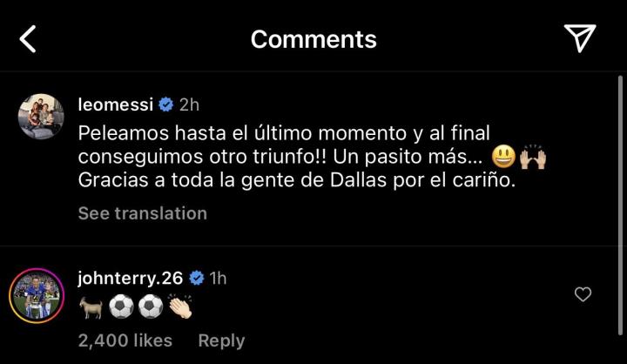Viewport: 627px width, 364px height.
Task: Click the Comments header title
Action: (x=313, y=39)
